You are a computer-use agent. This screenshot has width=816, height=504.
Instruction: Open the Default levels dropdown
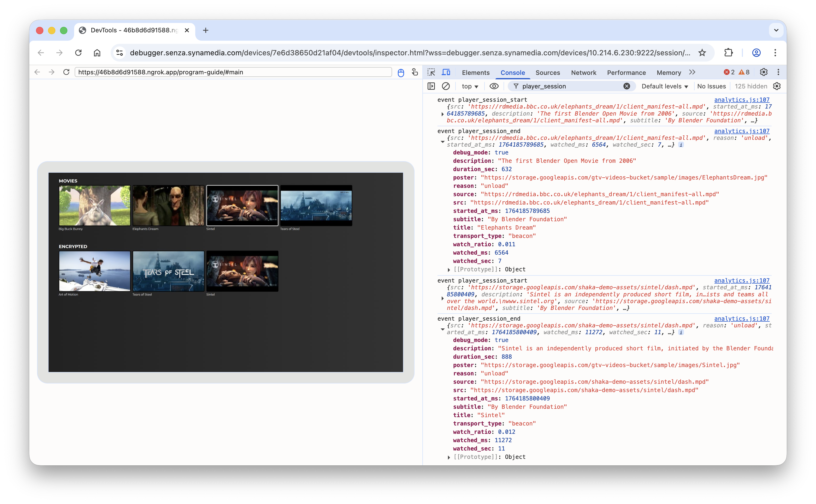665,86
